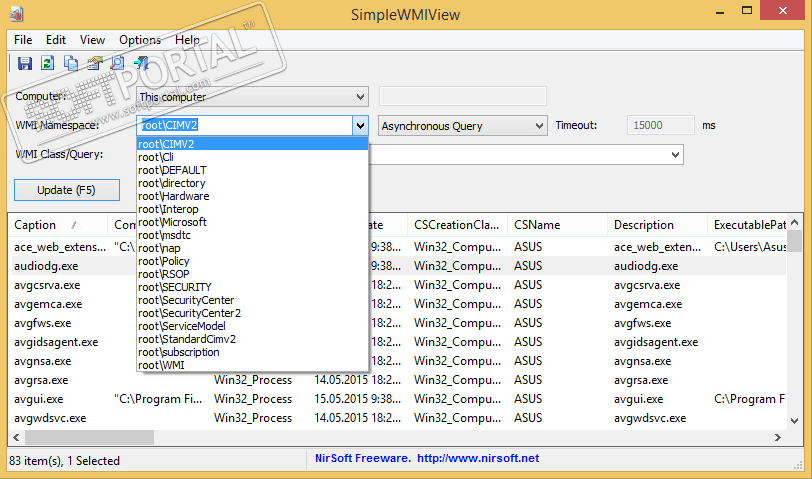Image resolution: width=812 pixels, height=479 pixels.
Task: Click the empty field beside Computer dropdown
Action: tap(462, 96)
